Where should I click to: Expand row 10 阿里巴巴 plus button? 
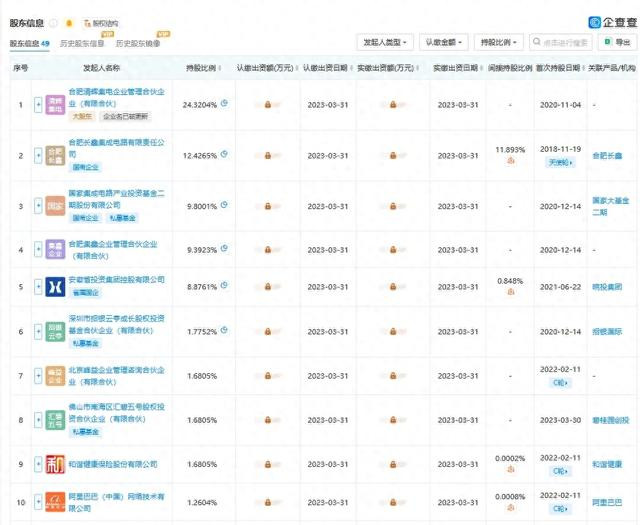(38, 502)
